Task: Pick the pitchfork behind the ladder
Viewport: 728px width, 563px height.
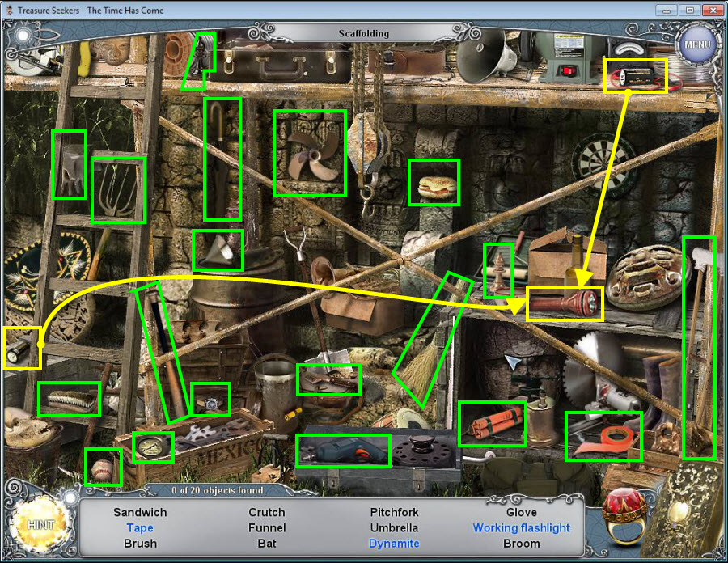Action: [x=118, y=190]
